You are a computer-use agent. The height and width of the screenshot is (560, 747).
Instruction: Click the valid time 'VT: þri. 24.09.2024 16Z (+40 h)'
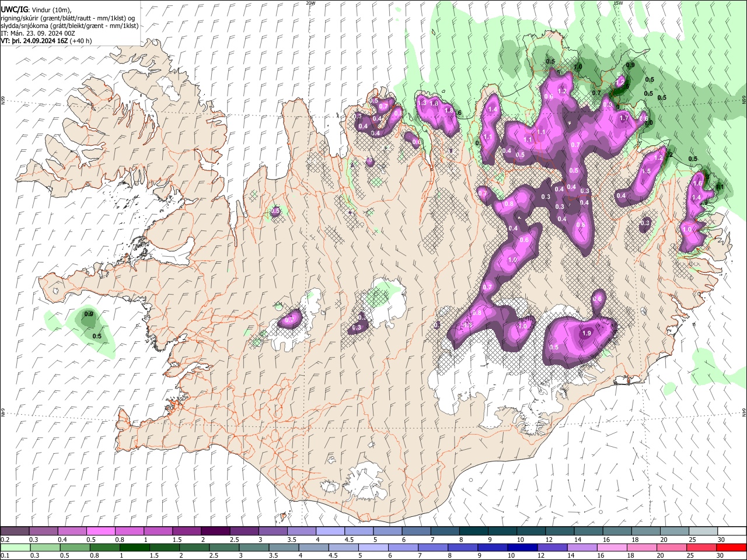46,41
